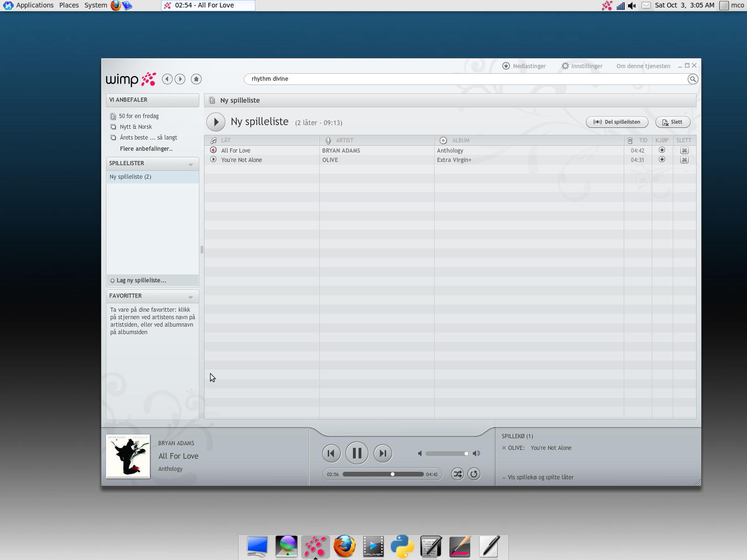Viewport: 747px width, 560px height.
Task: Collapse the SPILLELISTER section
Action: coord(190,164)
